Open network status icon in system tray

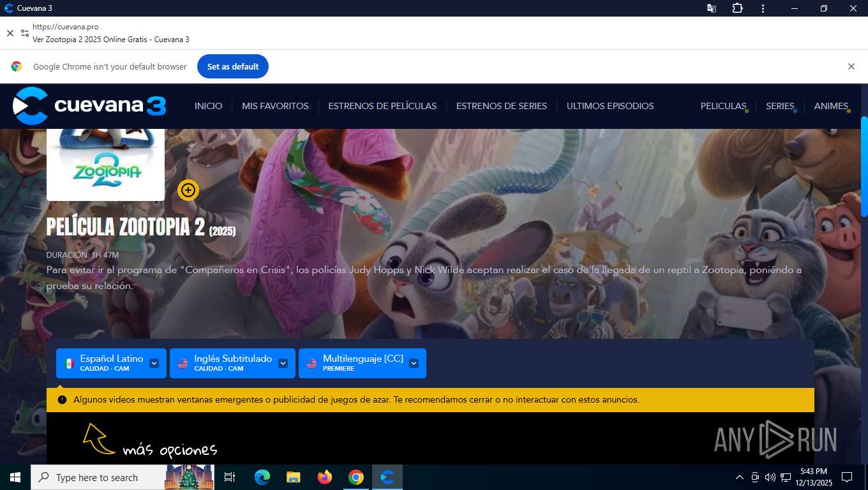click(x=786, y=477)
